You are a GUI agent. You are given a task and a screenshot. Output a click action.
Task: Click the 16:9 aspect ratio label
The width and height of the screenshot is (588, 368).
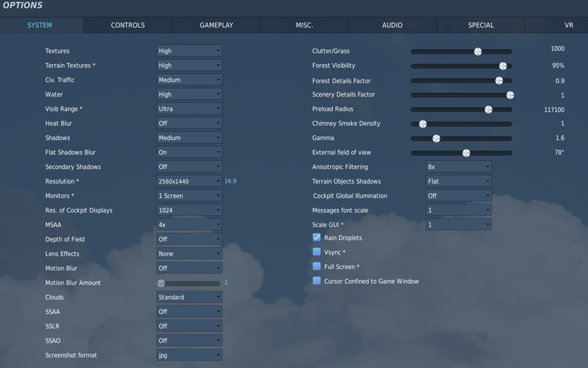pyautogui.click(x=230, y=181)
